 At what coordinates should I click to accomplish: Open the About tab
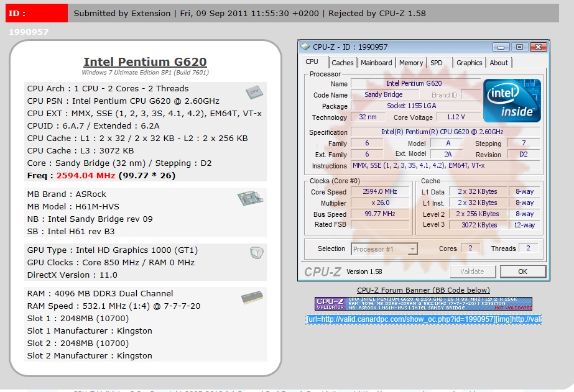coord(499,63)
